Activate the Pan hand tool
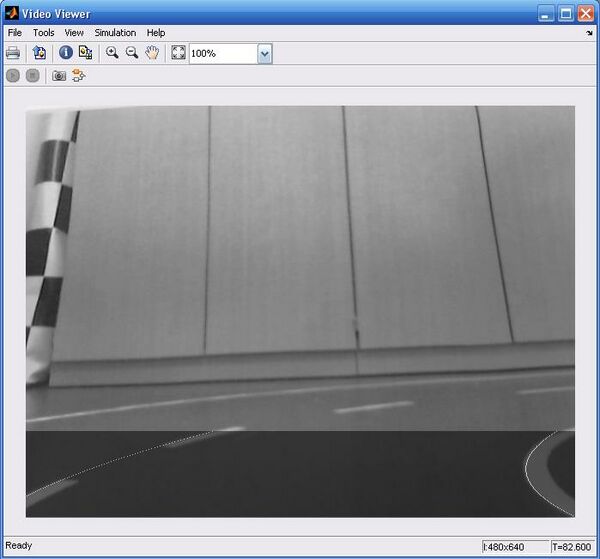Viewport: 600px width, 559px height. coord(152,53)
